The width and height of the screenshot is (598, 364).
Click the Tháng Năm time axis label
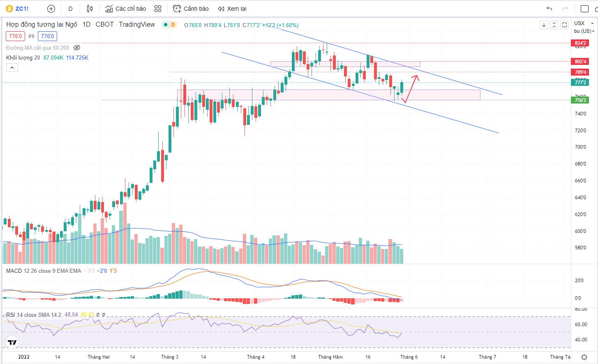pos(330,357)
